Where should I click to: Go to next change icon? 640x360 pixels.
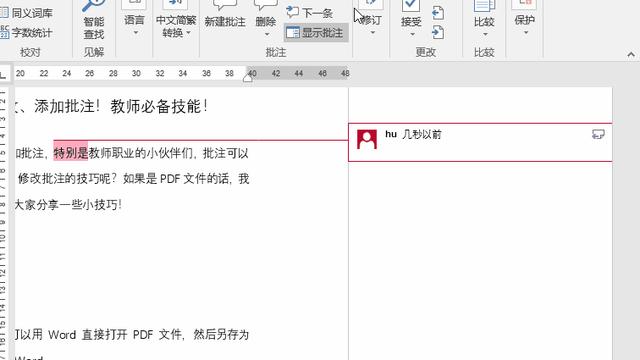tap(438, 32)
